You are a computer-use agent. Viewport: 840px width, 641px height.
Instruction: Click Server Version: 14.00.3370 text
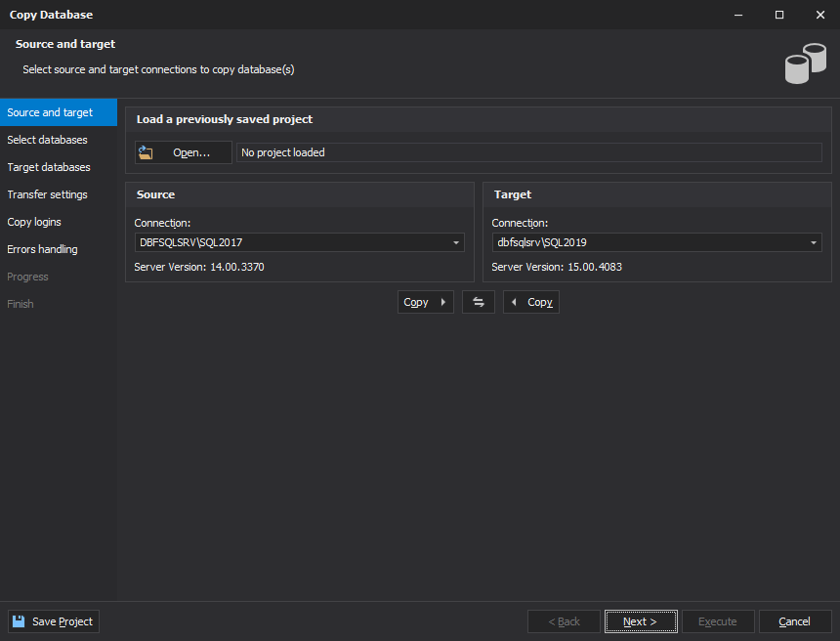(x=199, y=267)
